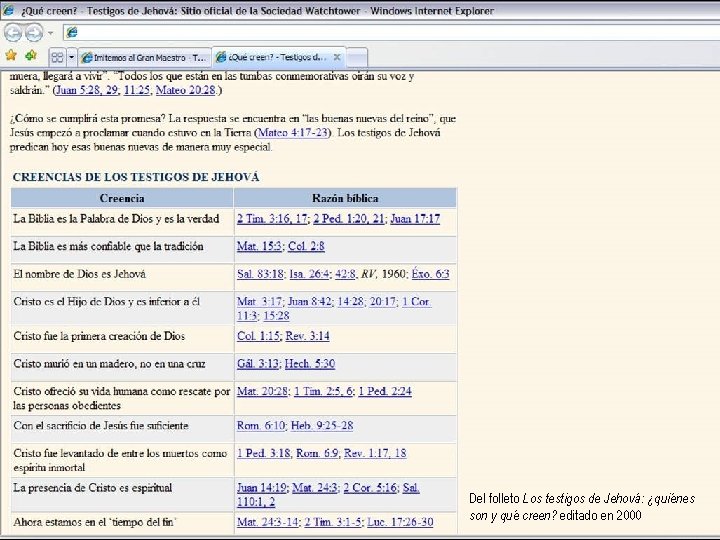This screenshot has width=720, height=540.
Task: Click the Mat. 15:3 link
Action: [x=259, y=246]
